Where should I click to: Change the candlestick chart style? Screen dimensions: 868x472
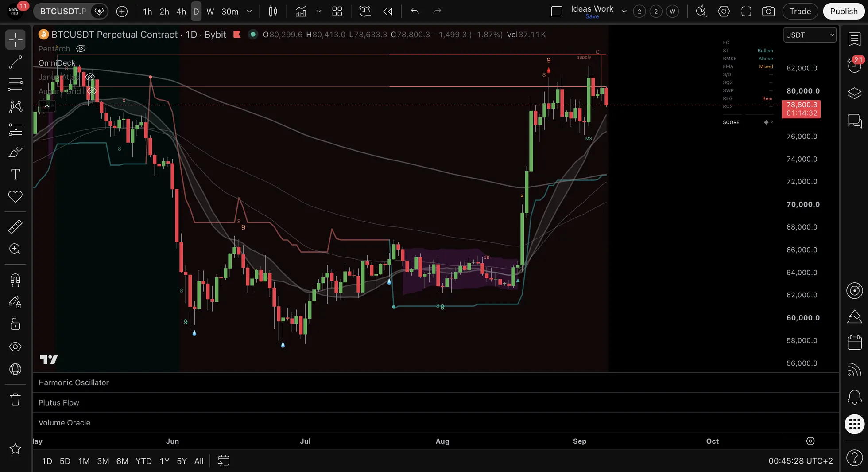[273, 12]
